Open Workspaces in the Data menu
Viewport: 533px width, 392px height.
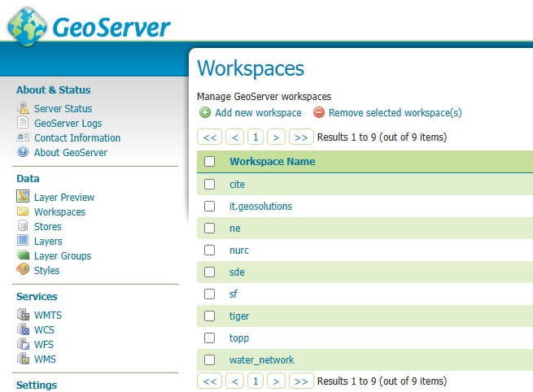(60, 212)
